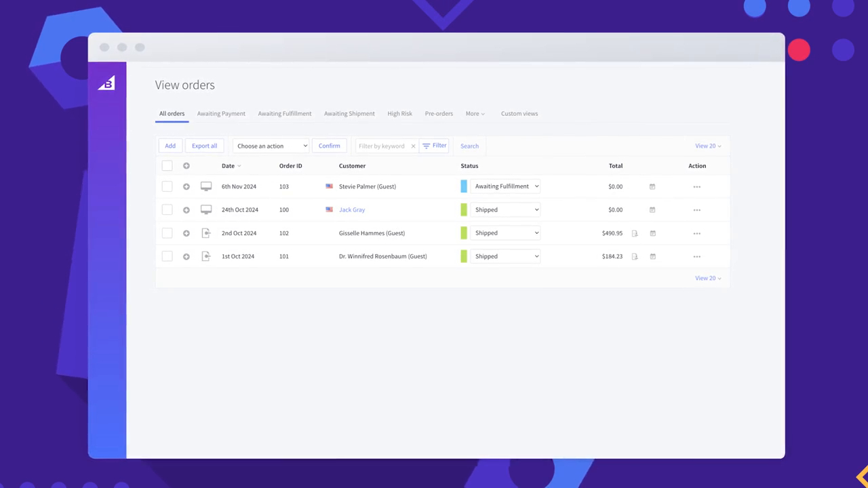Viewport: 868px width, 488px height.
Task: Open calendar icon for order 101
Action: coord(652,257)
